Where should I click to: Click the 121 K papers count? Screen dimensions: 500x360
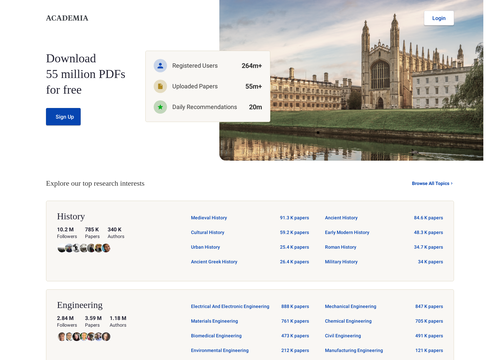point(429,350)
